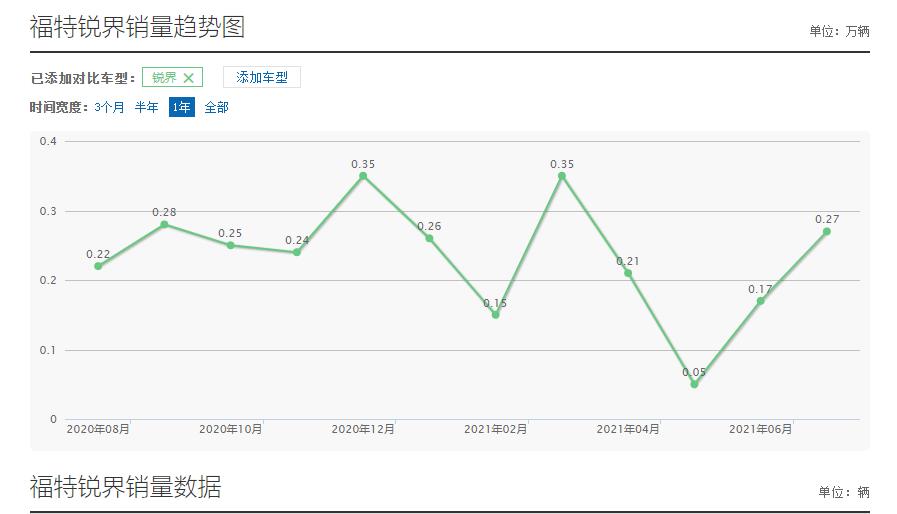Click the 单位：万辆 unit label
897x514 pixels.
click(x=839, y=31)
